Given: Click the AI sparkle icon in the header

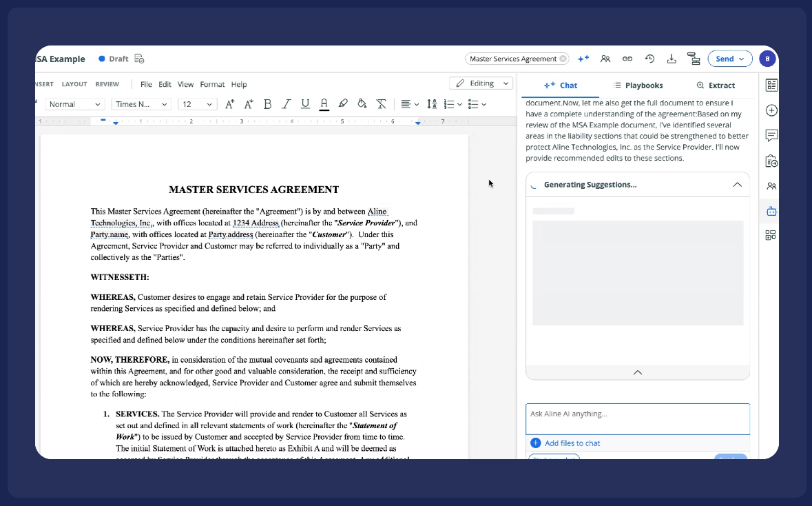Looking at the screenshot, I should pyautogui.click(x=583, y=59).
